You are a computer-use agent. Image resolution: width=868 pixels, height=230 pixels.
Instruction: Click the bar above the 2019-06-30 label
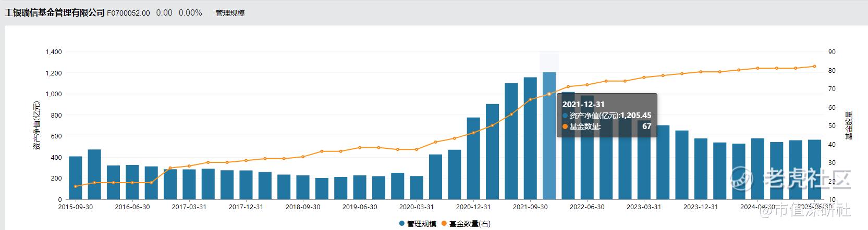click(360, 187)
